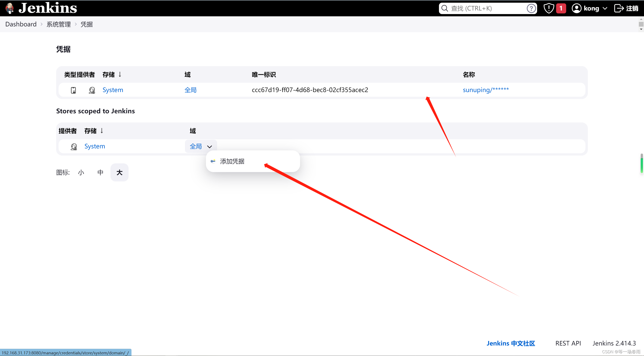
Task: Open the 全局 domain link in credentials row
Action: [x=191, y=90]
